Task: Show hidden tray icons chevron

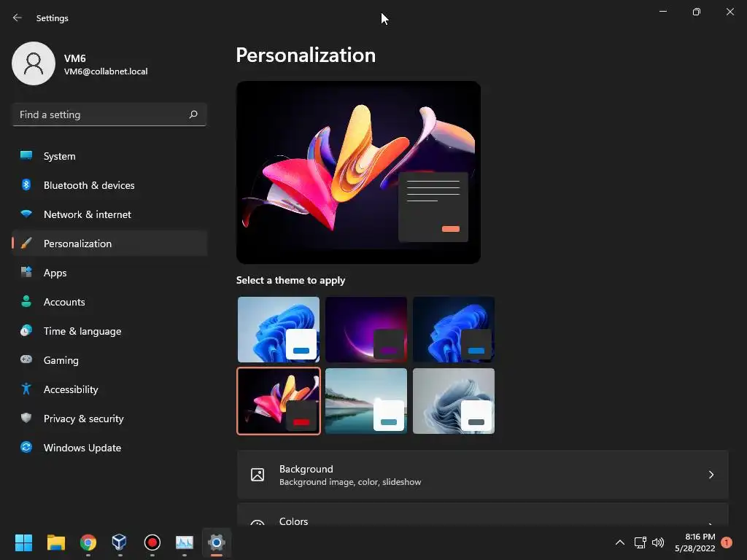Action: pos(620,542)
